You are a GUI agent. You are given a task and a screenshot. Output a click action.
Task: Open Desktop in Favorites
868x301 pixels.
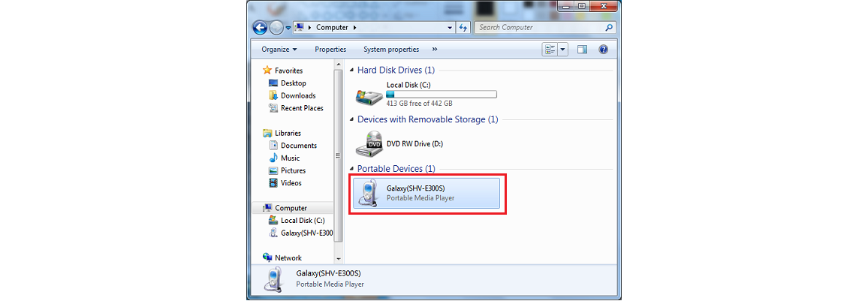[293, 83]
